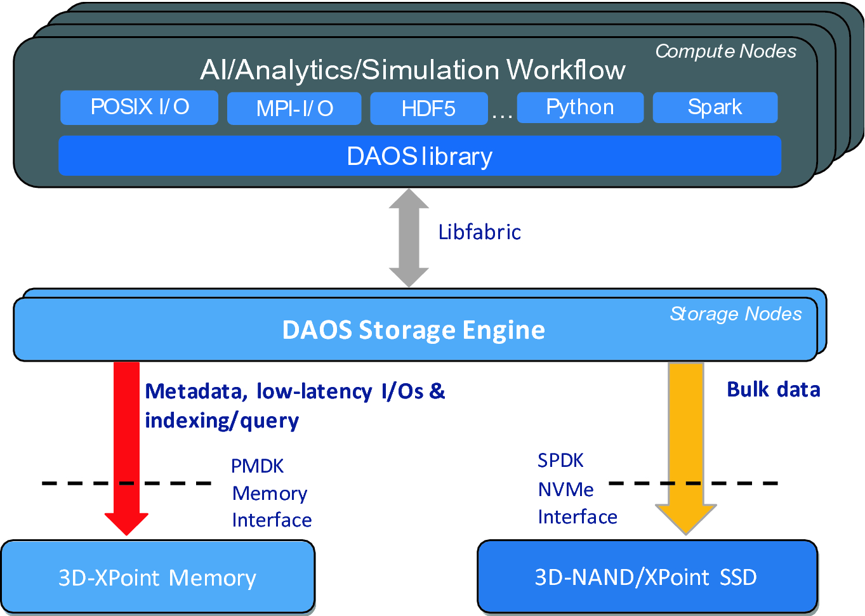
Task: Select the MPI-I/O box
Action: coord(294,108)
